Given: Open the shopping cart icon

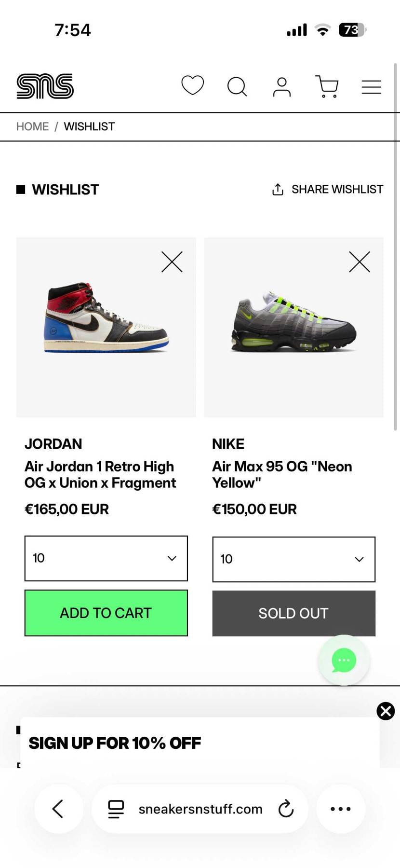Looking at the screenshot, I should [327, 87].
